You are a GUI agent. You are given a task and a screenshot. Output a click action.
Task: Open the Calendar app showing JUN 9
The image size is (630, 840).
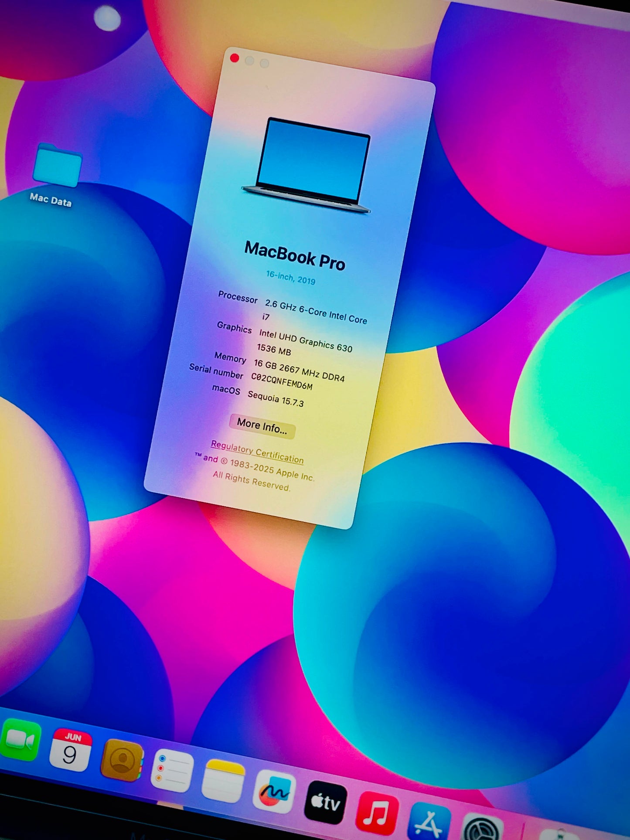[x=70, y=749]
